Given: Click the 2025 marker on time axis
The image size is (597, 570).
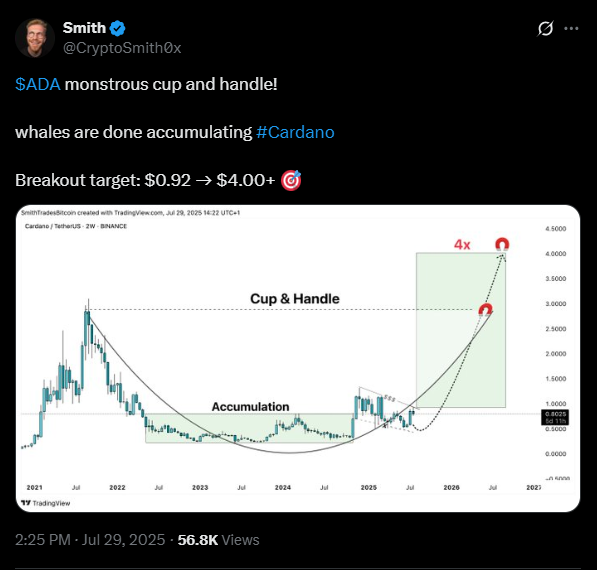Looking at the screenshot, I should tap(369, 487).
